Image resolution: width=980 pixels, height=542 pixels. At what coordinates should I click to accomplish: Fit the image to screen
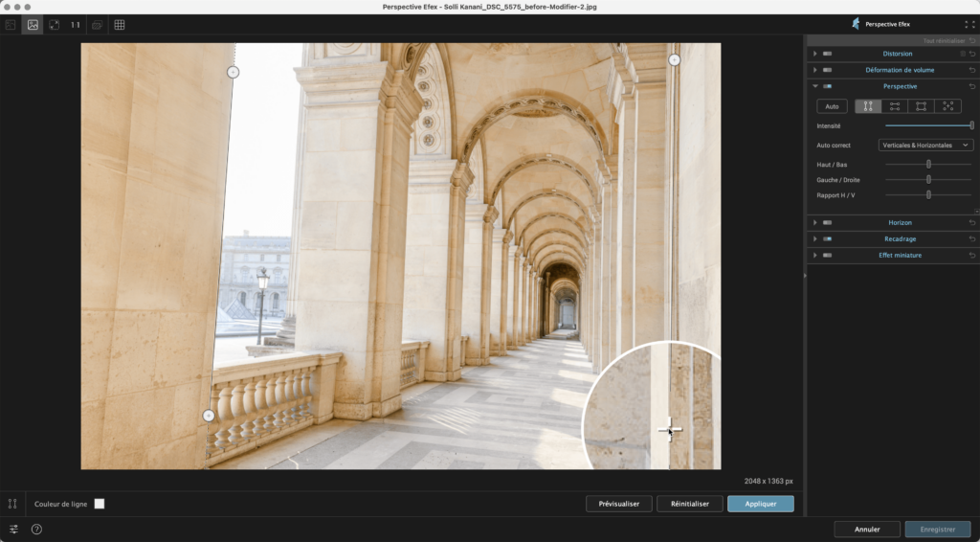point(55,25)
